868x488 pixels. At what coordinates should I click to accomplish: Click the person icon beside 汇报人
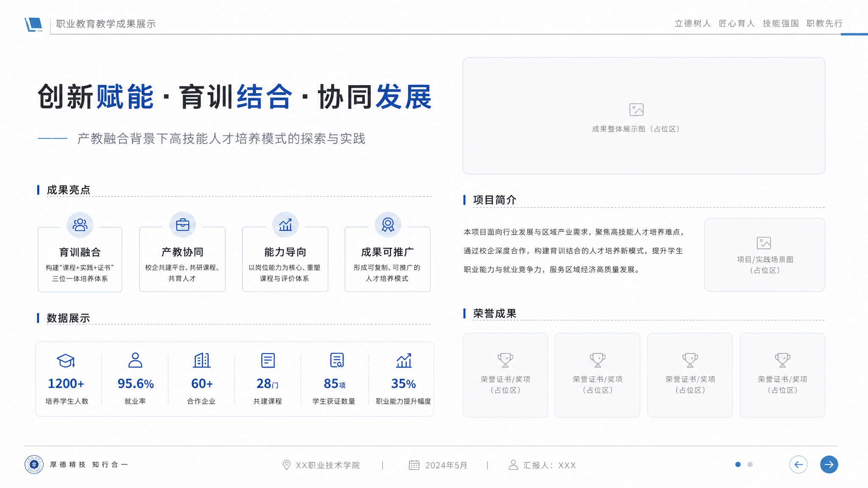(513, 465)
